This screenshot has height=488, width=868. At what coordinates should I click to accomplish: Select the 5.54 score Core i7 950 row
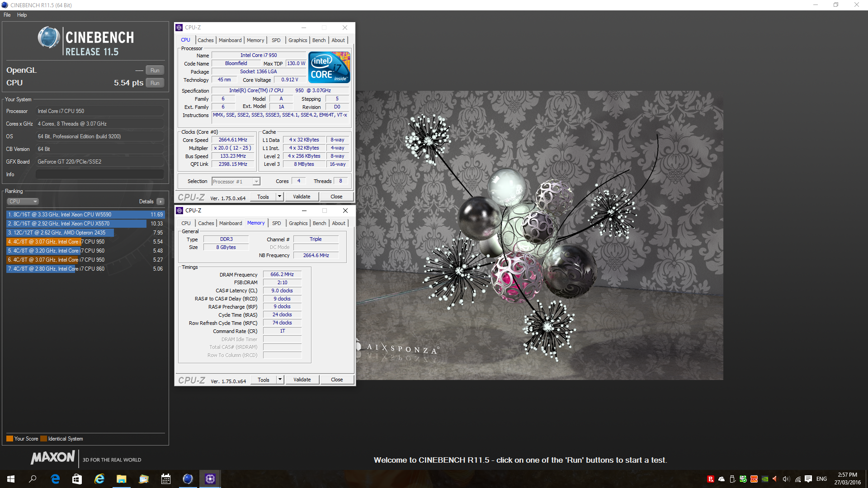tap(85, 242)
